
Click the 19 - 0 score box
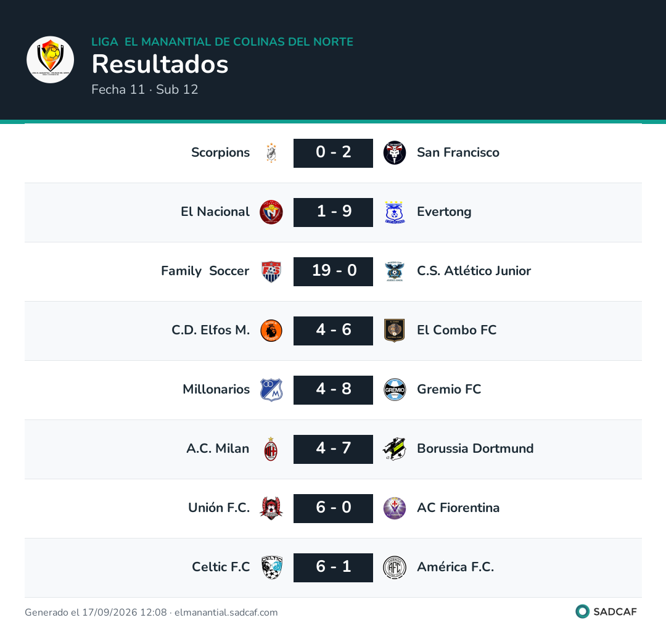[333, 271]
